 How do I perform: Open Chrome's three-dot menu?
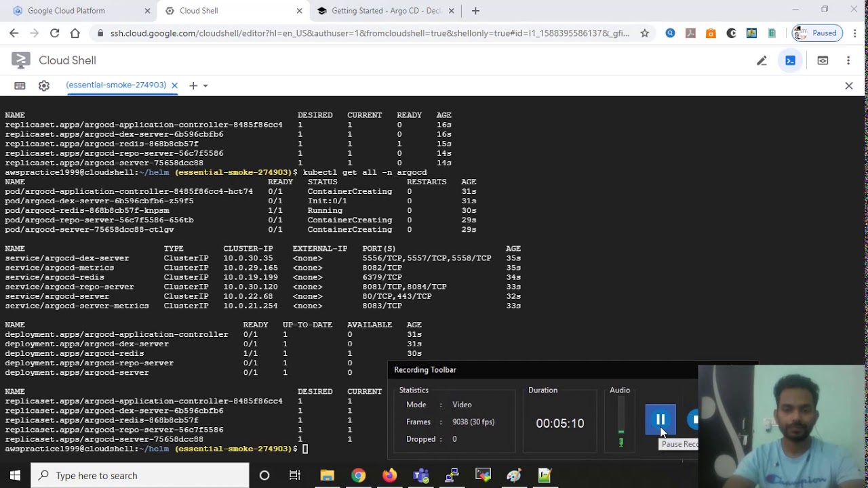pos(854,33)
